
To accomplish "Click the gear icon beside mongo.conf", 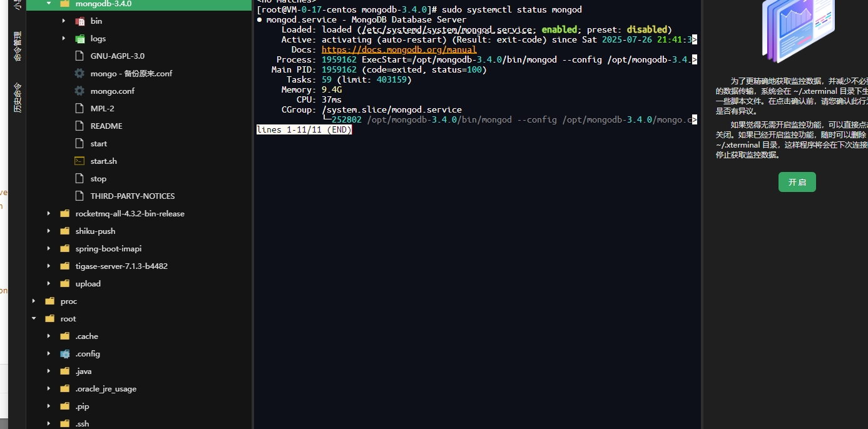I will [78, 91].
